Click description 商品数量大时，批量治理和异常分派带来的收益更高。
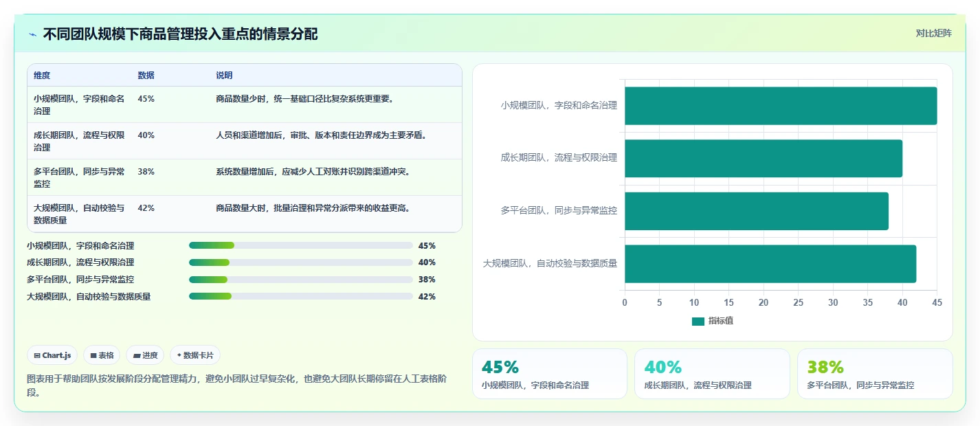 click(x=313, y=208)
